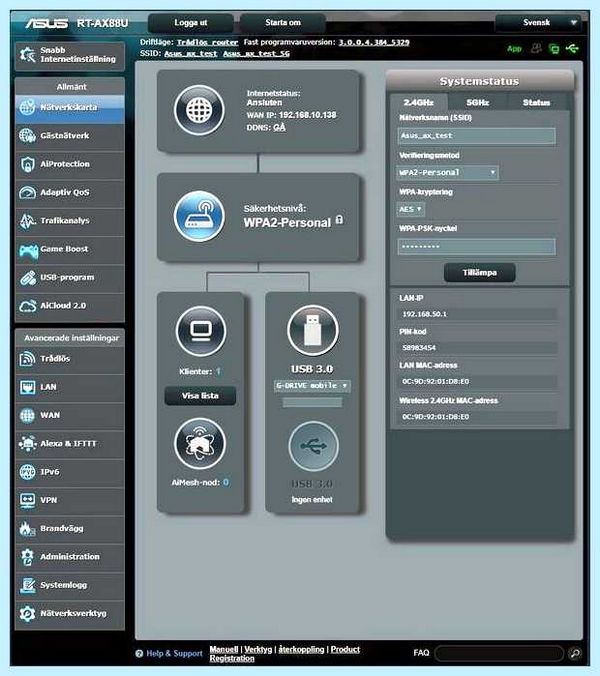
Task: Click the Logga ut button
Action: pos(191,22)
